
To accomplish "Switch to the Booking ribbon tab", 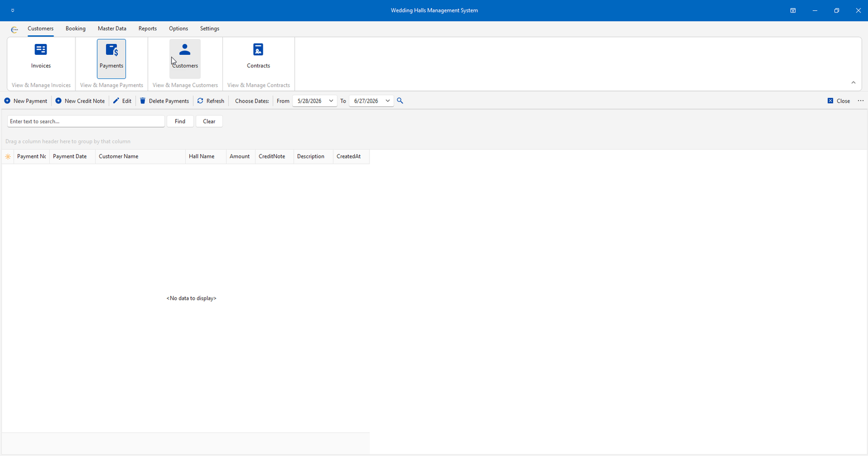I will tap(75, 29).
